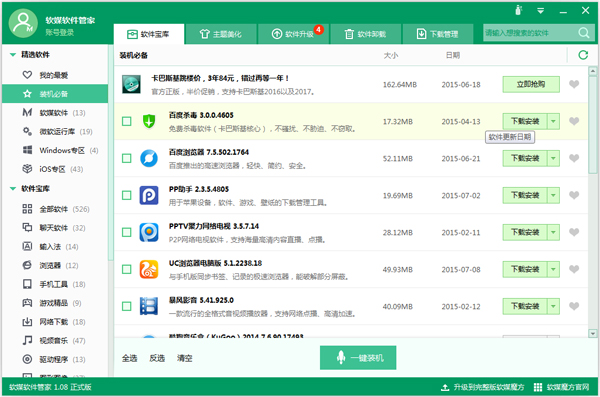This screenshot has height=397, width=600.
Task: Click the refresh icon above the list
Action: click(583, 55)
